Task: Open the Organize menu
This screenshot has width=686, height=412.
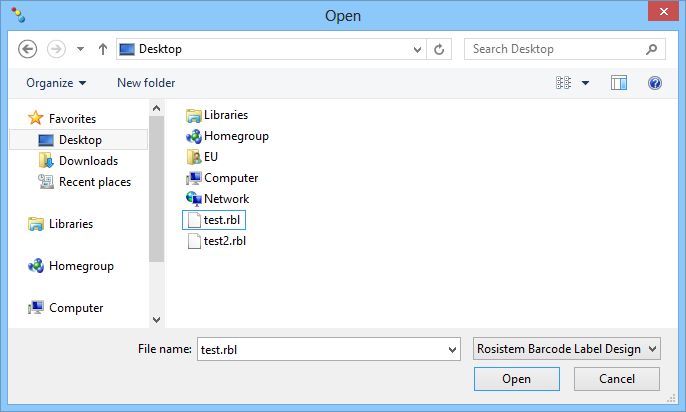Action: (x=56, y=83)
